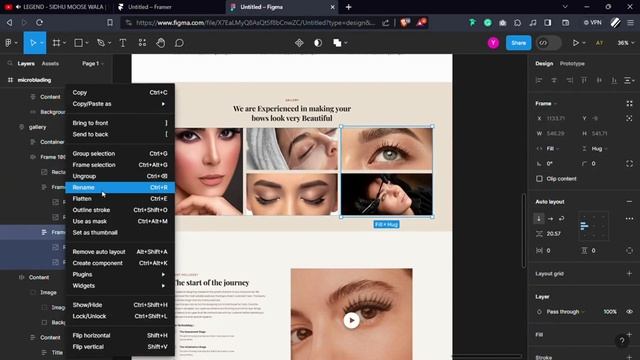The height and width of the screenshot is (360, 640).
Task: Switch to the Prototype tab
Action: (x=572, y=64)
